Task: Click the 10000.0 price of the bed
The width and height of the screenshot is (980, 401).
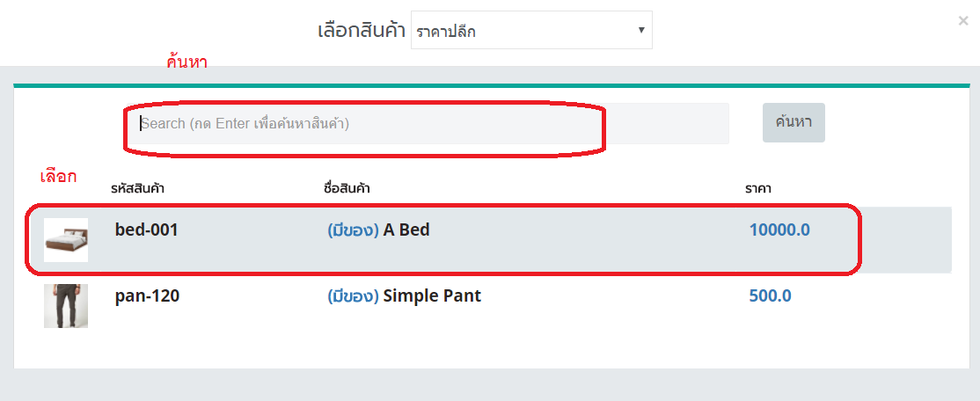Action: click(x=779, y=230)
